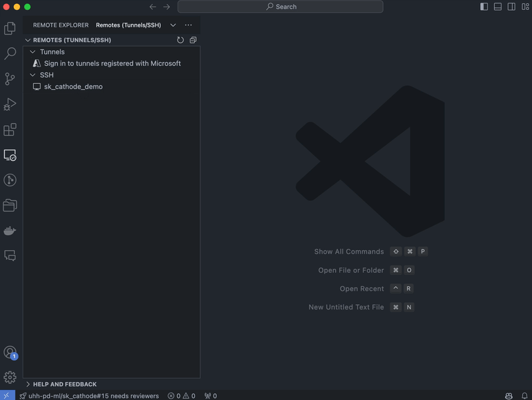Open Customize Layout options
532x400 pixels.
pyautogui.click(x=525, y=7)
